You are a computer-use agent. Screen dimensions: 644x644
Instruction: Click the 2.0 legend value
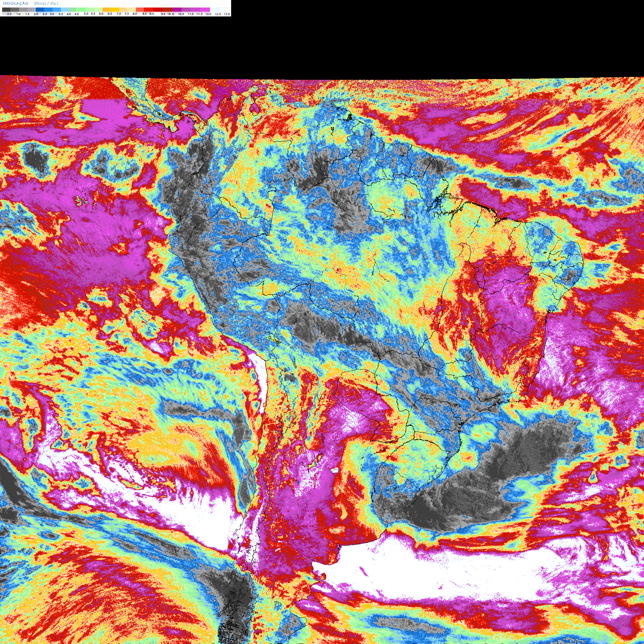(x=36, y=14)
